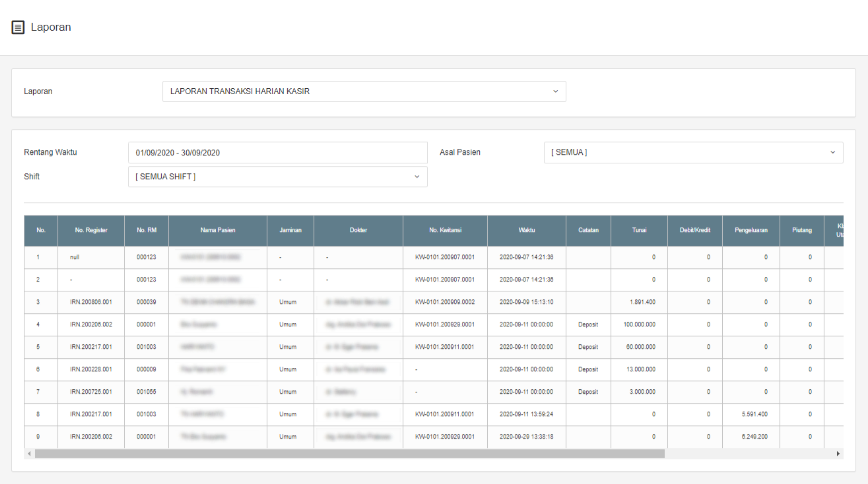Select register IRN.200806.001 cell

(x=91, y=302)
